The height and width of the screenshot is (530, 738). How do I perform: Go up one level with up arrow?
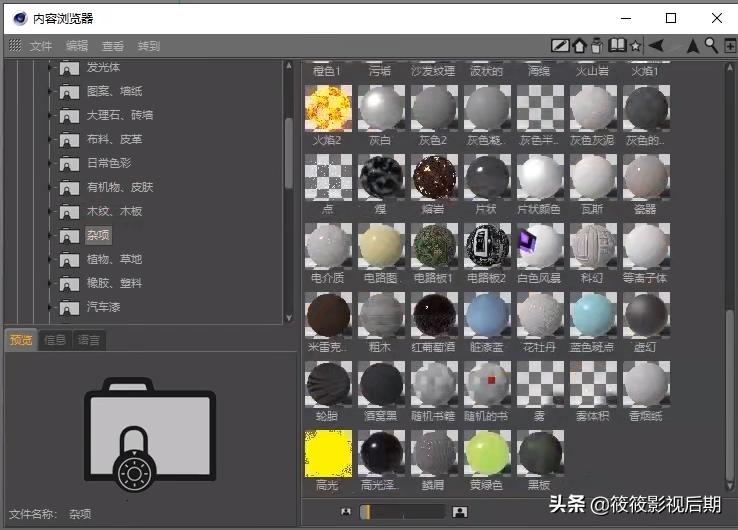tap(692, 46)
